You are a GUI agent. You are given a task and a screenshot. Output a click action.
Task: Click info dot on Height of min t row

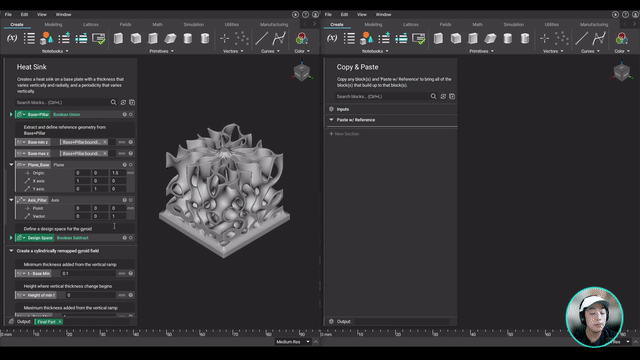click(131, 295)
